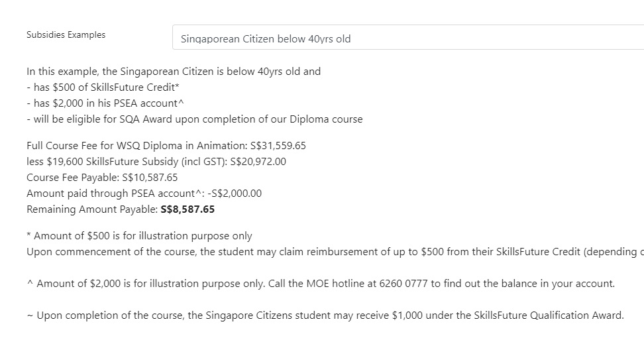The image size is (644, 346).
Task: Click the SkillsFuture Subsidy S$20,972.00 line
Action: (x=156, y=162)
